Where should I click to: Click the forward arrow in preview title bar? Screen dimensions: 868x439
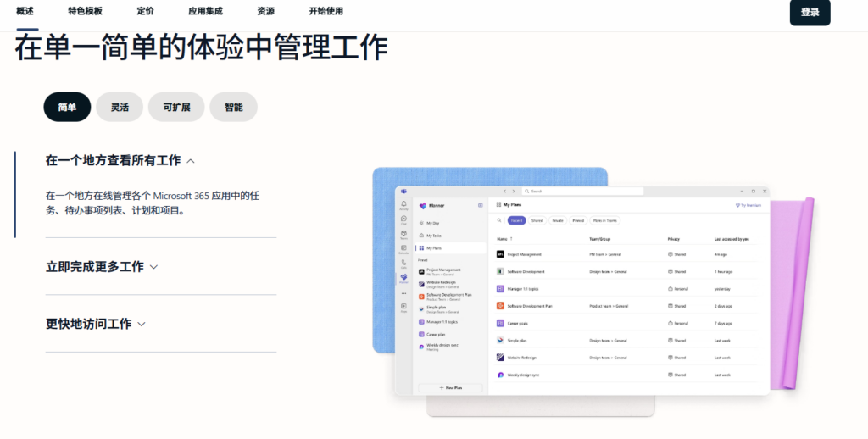coord(513,191)
